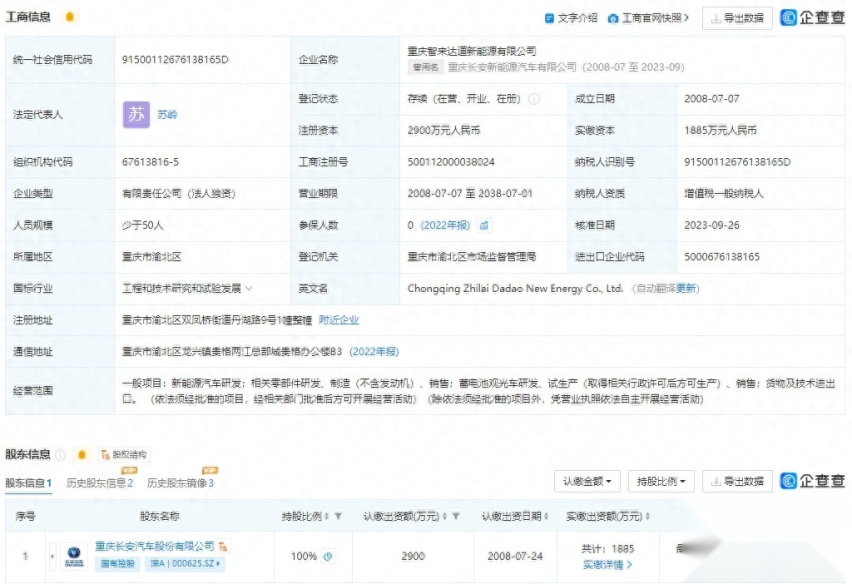Sort by 持股比例 column arrows
Image resolution: width=852 pixels, height=584 pixels.
[x=327, y=516]
